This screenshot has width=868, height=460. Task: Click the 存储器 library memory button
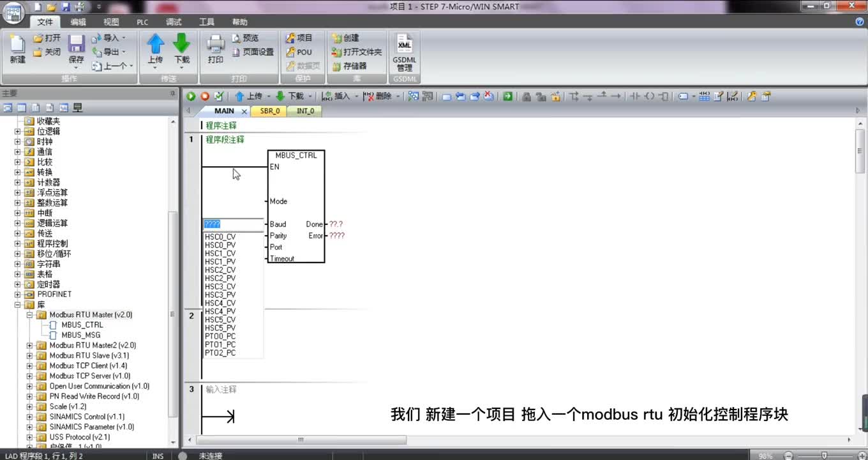[x=349, y=66]
